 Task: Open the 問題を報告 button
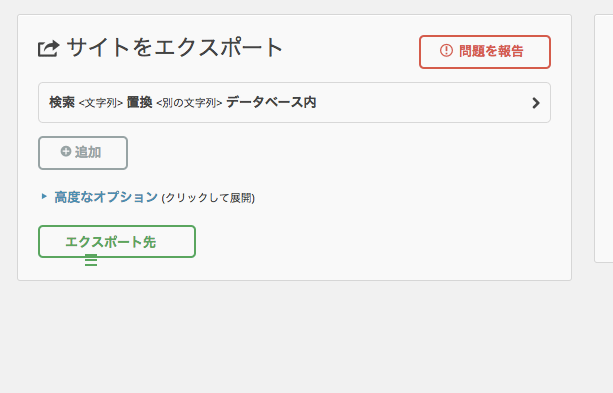pyautogui.click(x=485, y=52)
